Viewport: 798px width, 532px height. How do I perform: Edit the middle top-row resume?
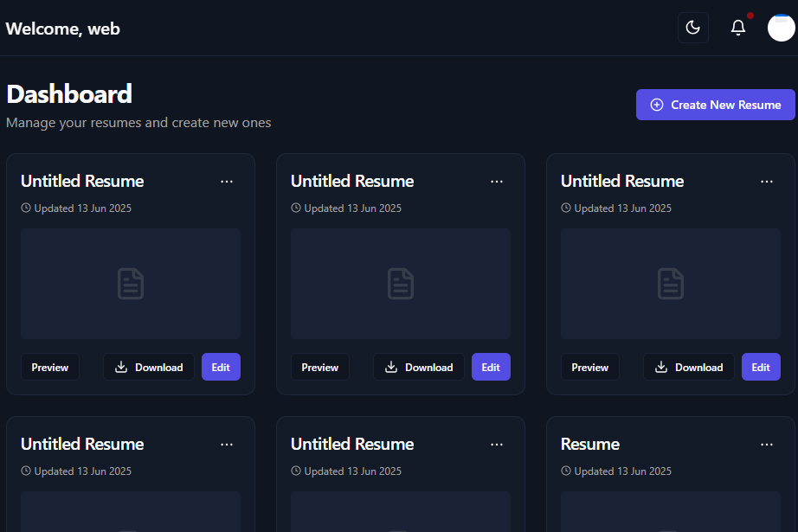click(491, 368)
